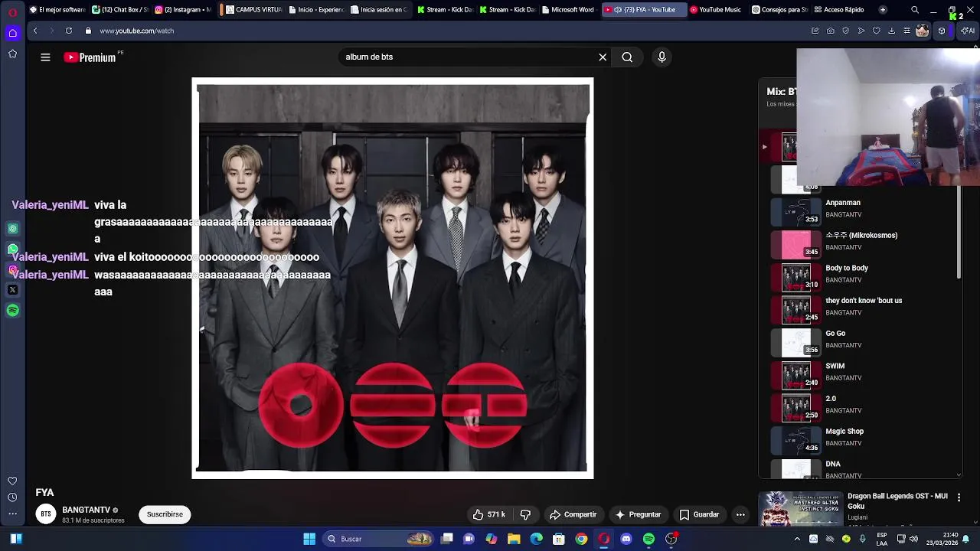
Task: Open sidebar history clock icon
Action: point(12,497)
